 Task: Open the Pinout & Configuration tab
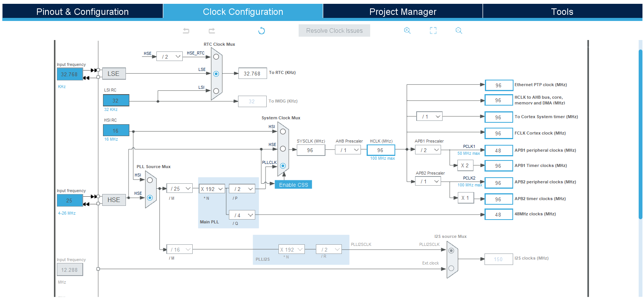click(82, 11)
